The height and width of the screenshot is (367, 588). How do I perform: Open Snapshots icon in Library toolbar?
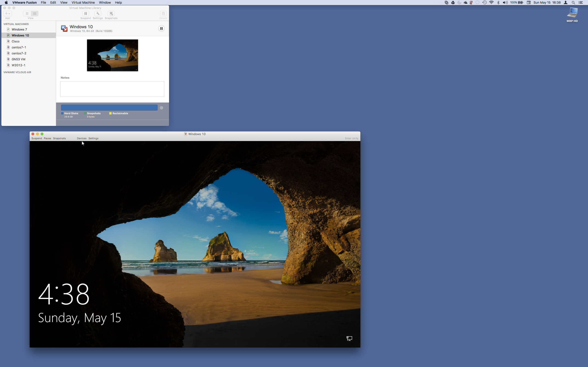tap(111, 14)
